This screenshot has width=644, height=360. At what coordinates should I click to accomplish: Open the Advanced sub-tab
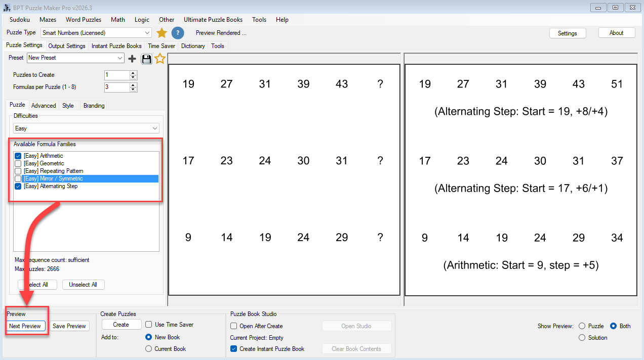click(x=44, y=106)
